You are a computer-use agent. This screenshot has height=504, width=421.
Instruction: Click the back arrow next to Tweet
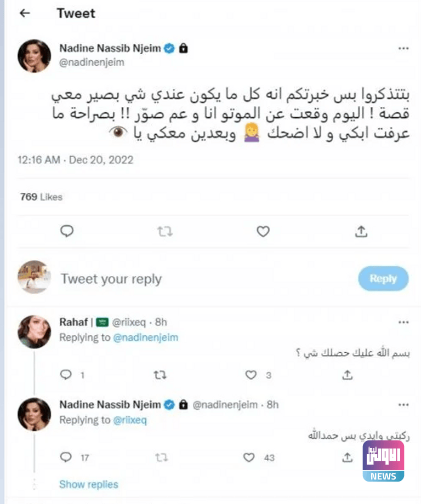tap(25, 13)
